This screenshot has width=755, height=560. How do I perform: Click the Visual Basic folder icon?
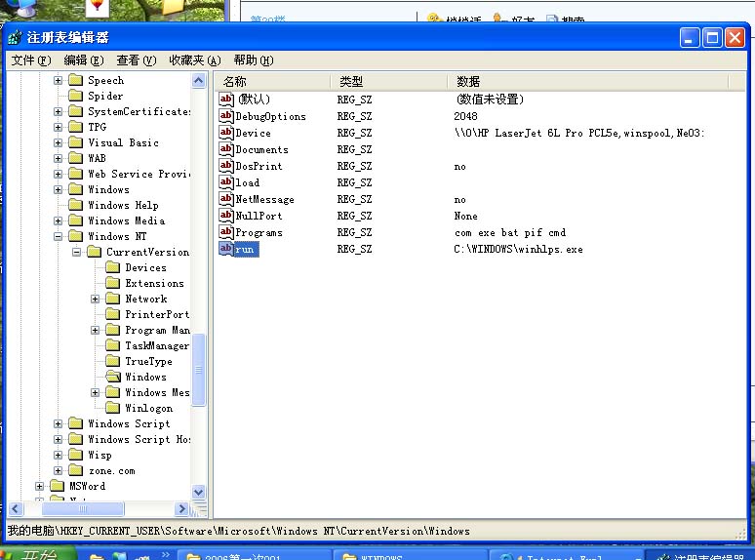pos(75,142)
